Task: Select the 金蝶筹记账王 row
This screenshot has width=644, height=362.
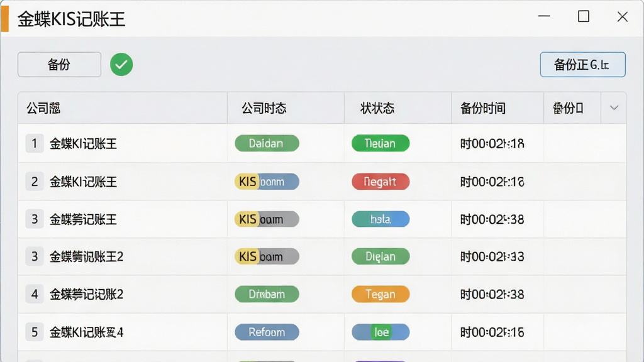Action: 322,219
